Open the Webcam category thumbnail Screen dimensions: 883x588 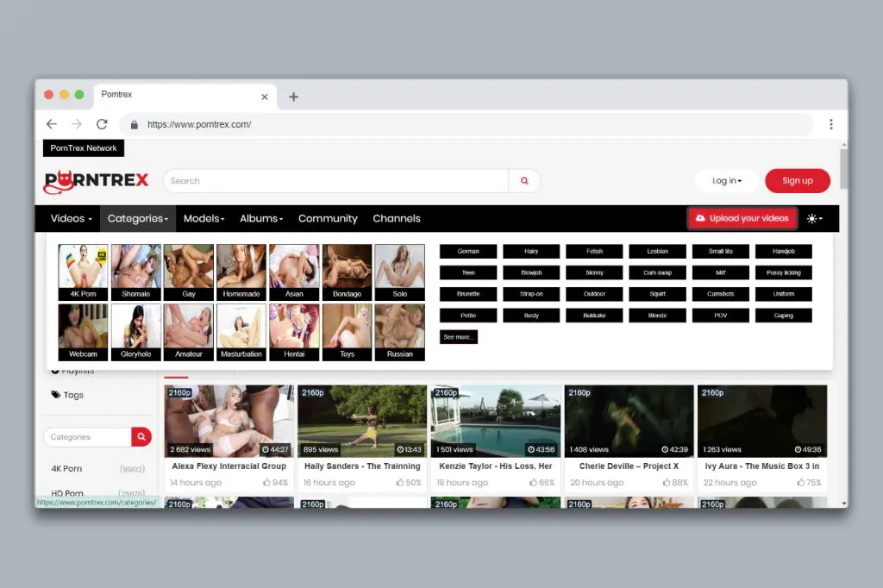[x=82, y=332]
